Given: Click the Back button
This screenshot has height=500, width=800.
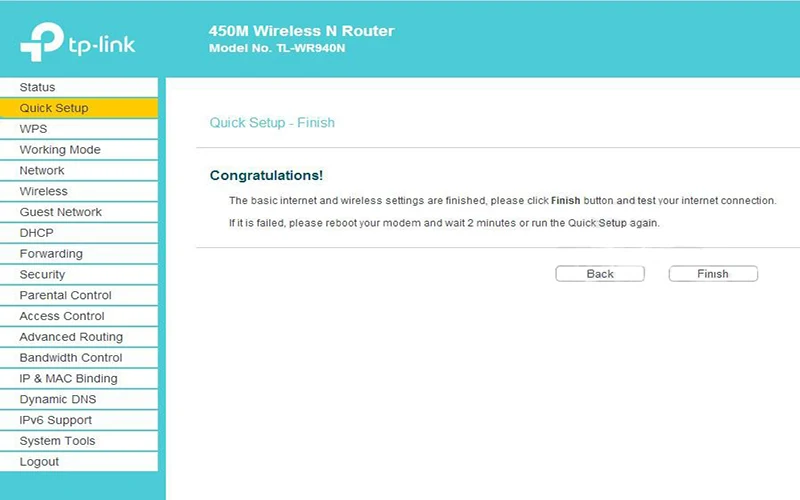Looking at the screenshot, I should click(x=600, y=274).
